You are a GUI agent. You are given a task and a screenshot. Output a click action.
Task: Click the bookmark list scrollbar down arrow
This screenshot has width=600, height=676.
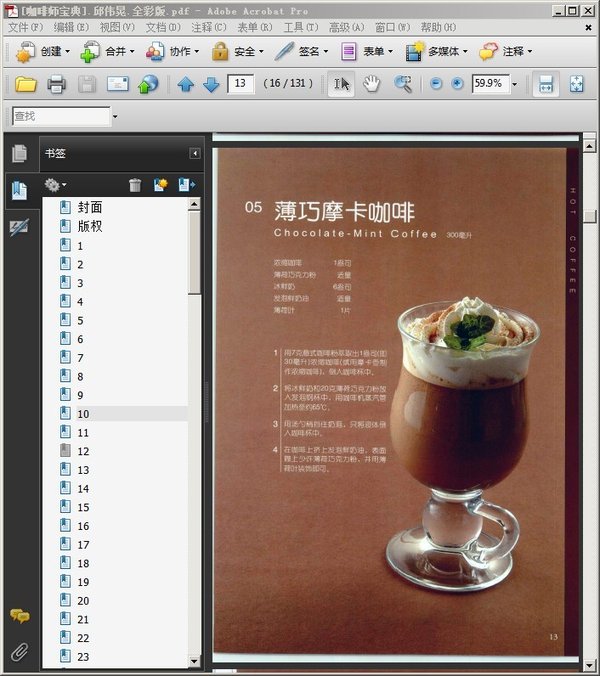194,661
